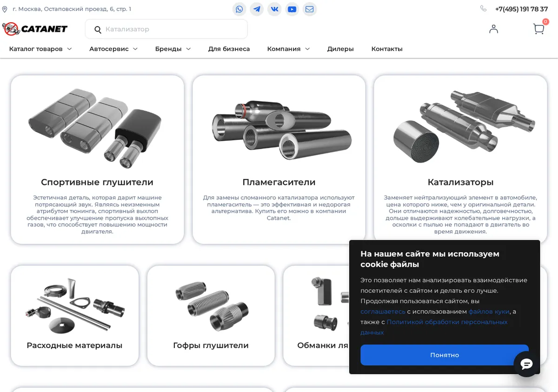Open the Контакты menu item
This screenshot has width=558, height=392.
coord(387,49)
